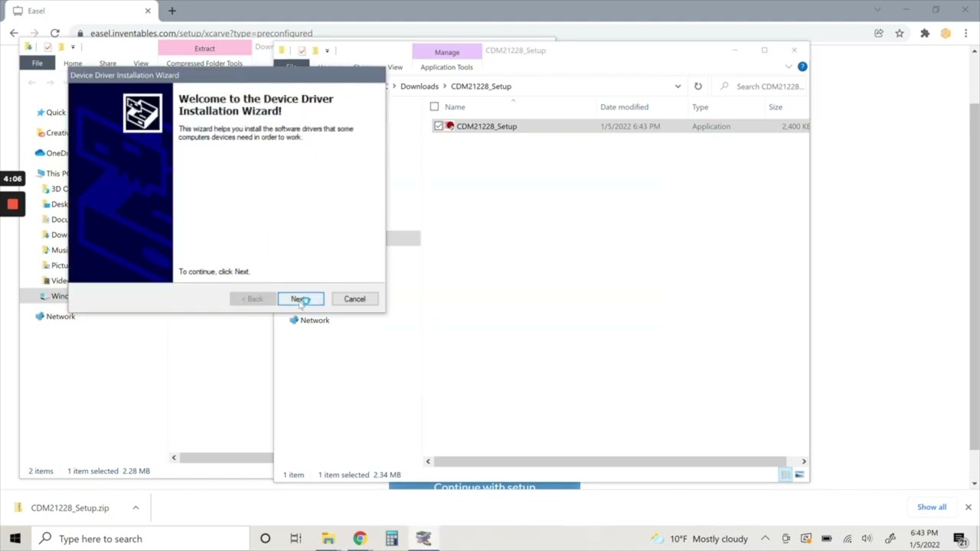
Task: Click Cancel in the Driver Installation Wizard
Action: (354, 299)
